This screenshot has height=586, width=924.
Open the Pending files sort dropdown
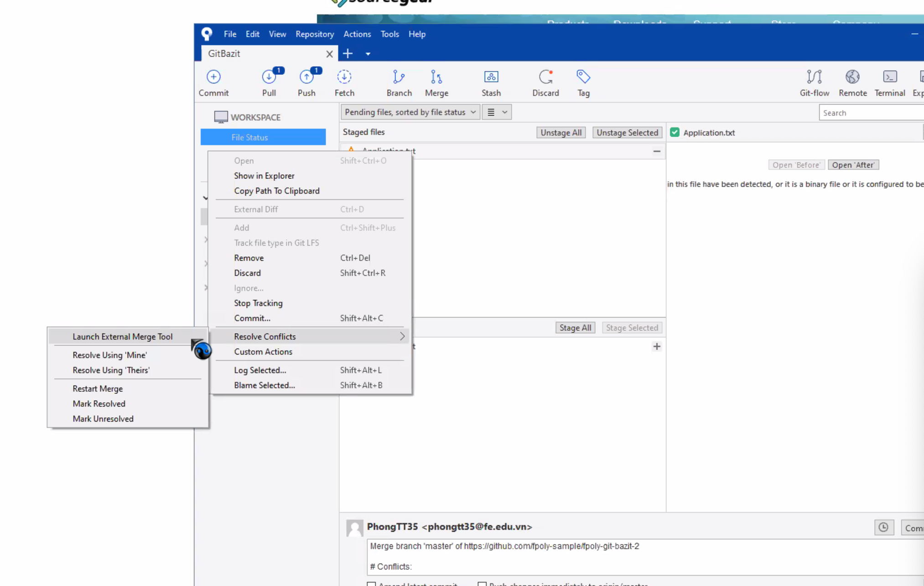point(410,112)
